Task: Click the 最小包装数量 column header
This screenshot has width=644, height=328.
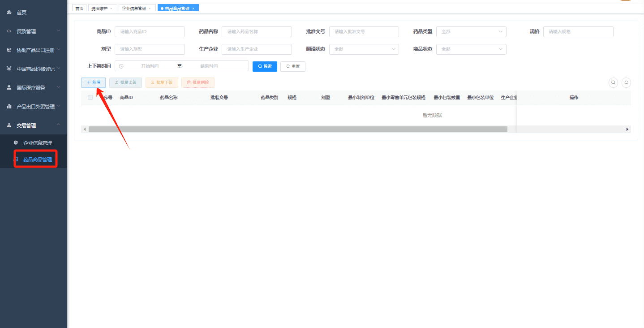Action: (x=447, y=98)
